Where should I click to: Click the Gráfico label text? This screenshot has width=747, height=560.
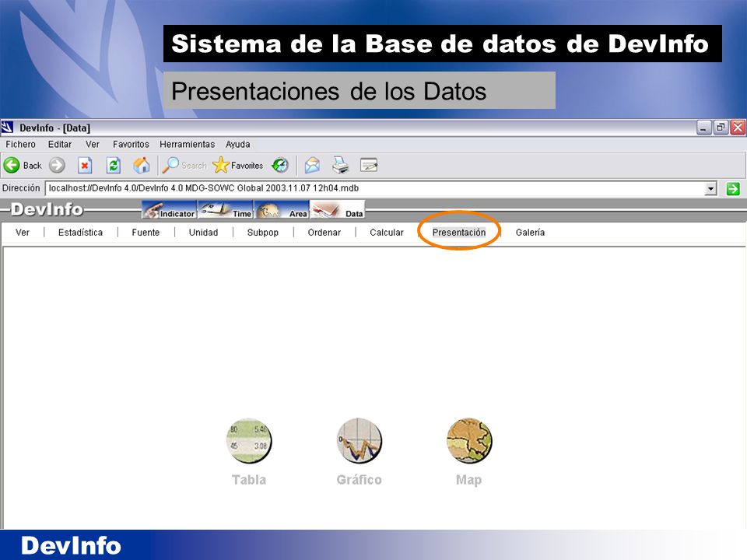pyautogui.click(x=359, y=480)
